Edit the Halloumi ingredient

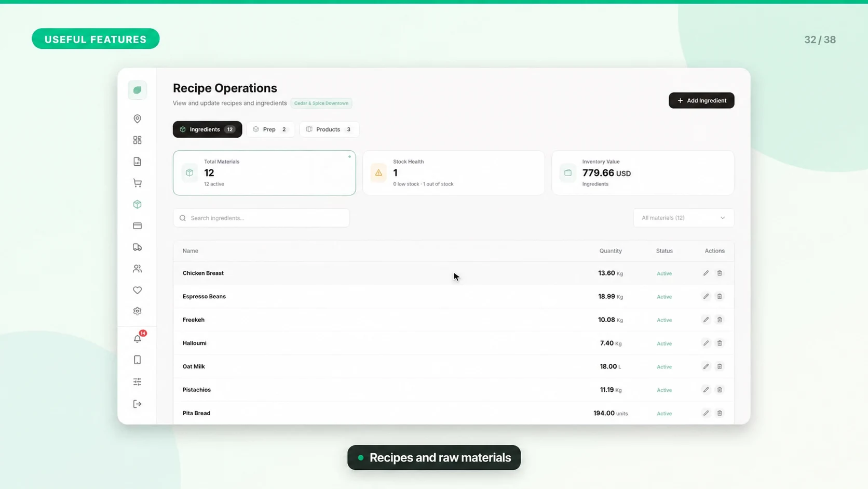coord(706,343)
